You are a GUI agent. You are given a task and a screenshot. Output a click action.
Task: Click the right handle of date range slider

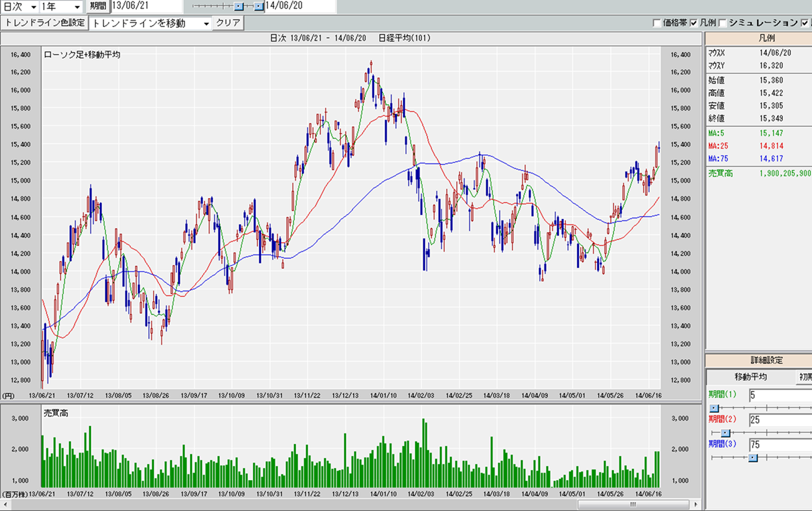[x=259, y=7]
